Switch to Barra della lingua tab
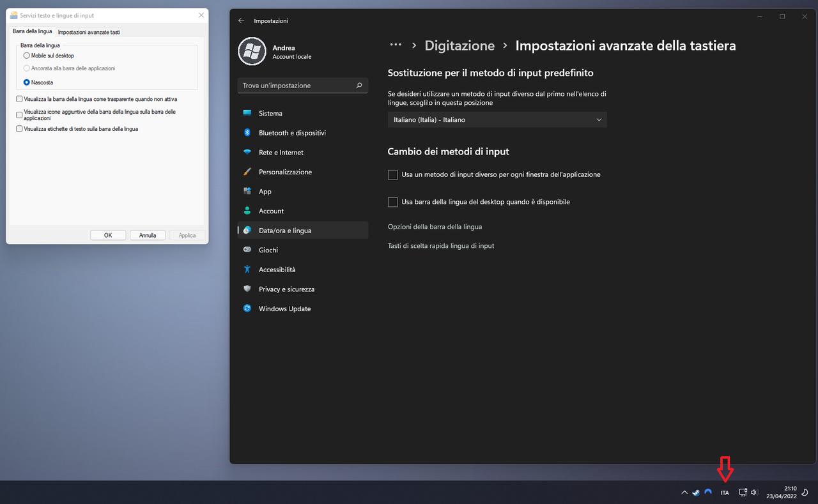Image resolution: width=818 pixels, height=504 pixels. click(32, 31)
